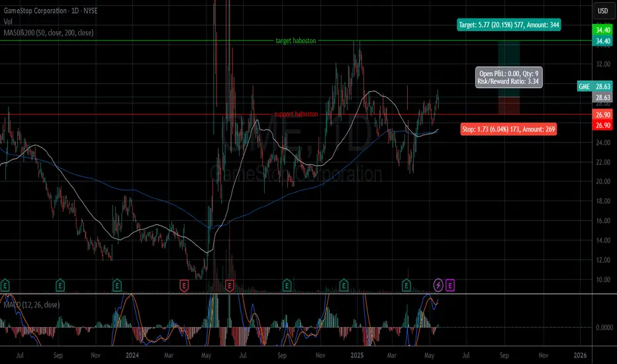Click the 12.00 price axis label
Screen dimensions: 617x364
(x=603, y=260)
